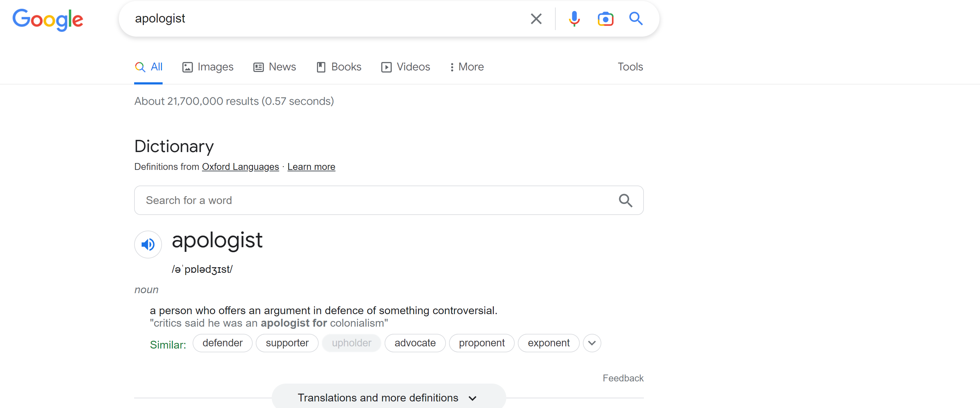Clear the search box text
The width and height of the screenshot is (980, 408).
[536, 19]
